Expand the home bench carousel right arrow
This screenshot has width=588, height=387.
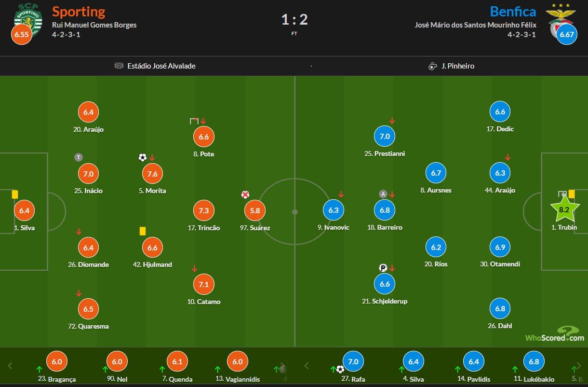pyautogui.click(x=282, y=367)
